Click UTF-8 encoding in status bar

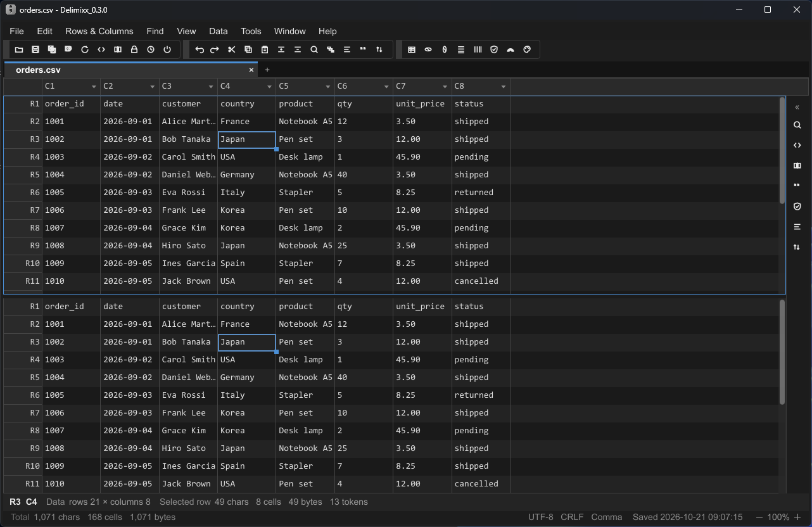tap(541, 517)
